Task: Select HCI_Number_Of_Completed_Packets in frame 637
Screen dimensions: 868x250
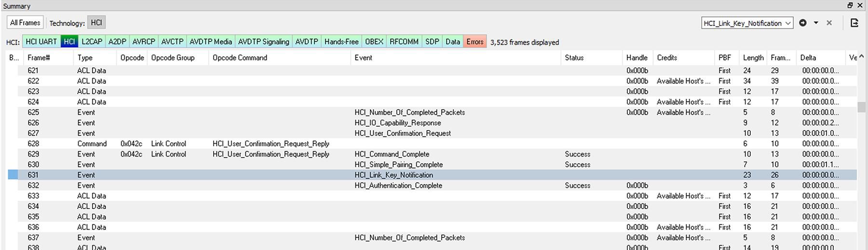Action: coord(409,237)
